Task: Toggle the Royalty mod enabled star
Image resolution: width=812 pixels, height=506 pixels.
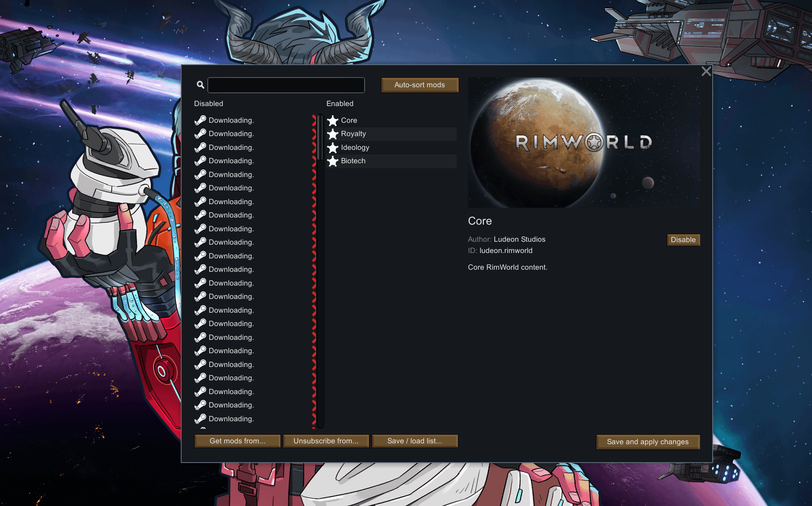Action: coord(333,134)
